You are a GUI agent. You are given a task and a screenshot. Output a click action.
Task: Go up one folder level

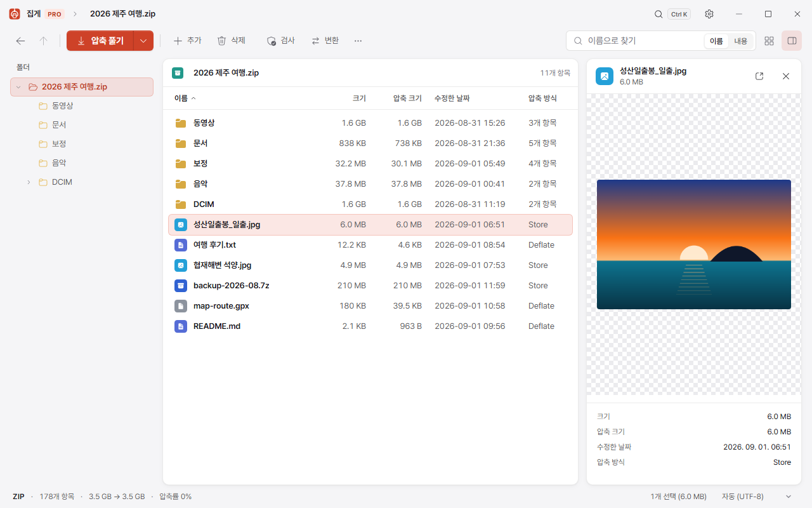(43, 41)
